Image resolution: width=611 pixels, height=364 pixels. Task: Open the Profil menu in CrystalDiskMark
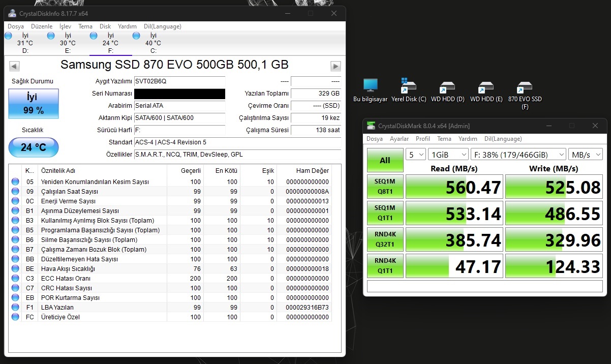[x=422, y=138]
